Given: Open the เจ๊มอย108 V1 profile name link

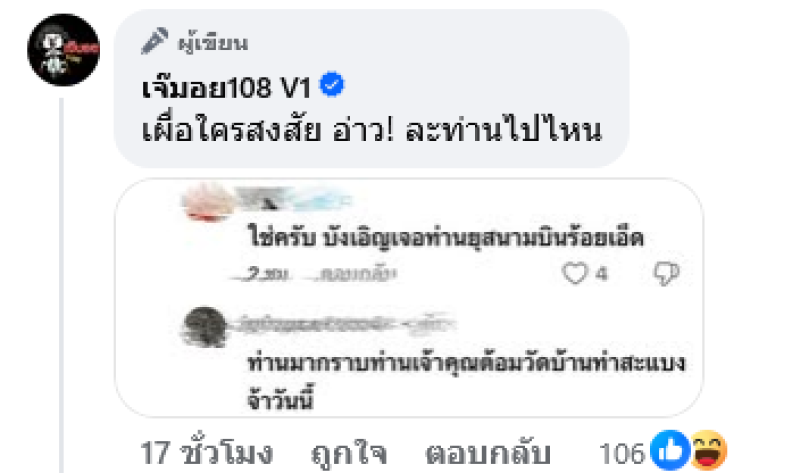Looking at the screenshot, I should (226, 87).
